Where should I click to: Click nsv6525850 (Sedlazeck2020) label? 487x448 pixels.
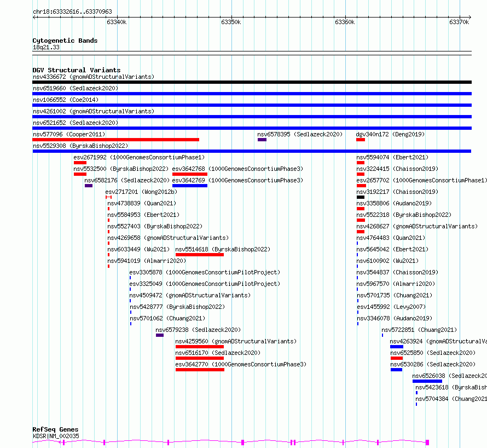coord(433,353)
